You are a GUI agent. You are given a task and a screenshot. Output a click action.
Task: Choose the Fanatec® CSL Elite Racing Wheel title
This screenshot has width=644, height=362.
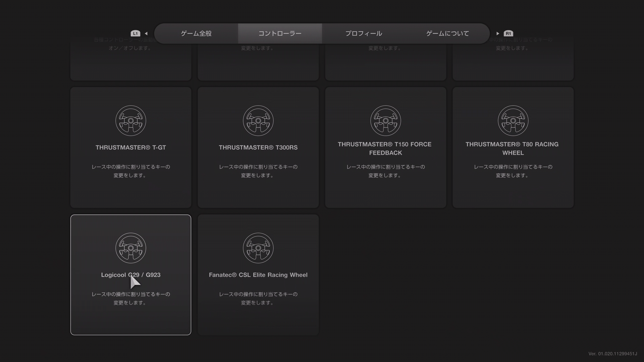click(x=258, y=275)
